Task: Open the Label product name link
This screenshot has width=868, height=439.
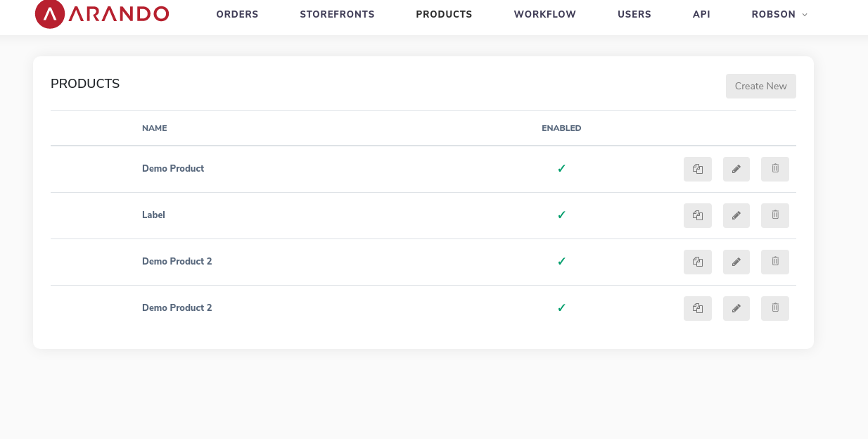Action: (153, 215)
